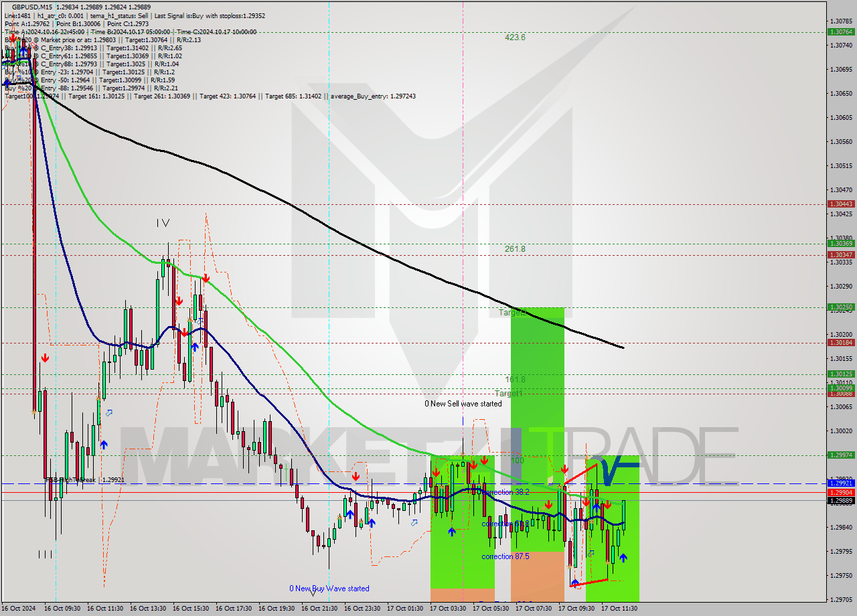Click the '0 New Buy Wave started' annotation

pyautogui.click(x=329, y=589)
